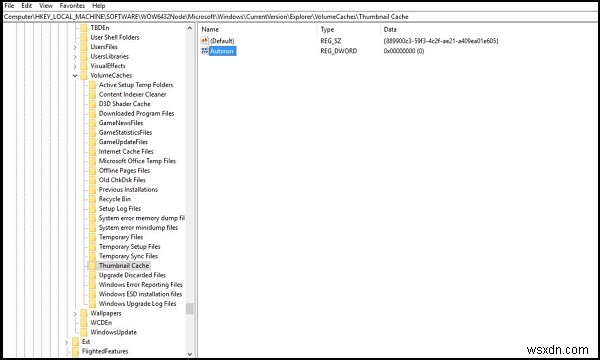Click the REG_DWORD type of Autorun

click(339, 51)
